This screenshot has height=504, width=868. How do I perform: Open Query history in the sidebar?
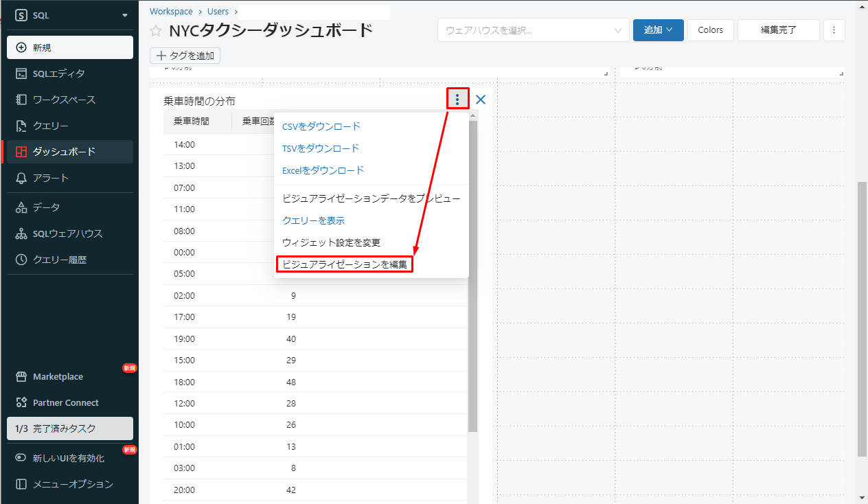click(x=60, y=260)
